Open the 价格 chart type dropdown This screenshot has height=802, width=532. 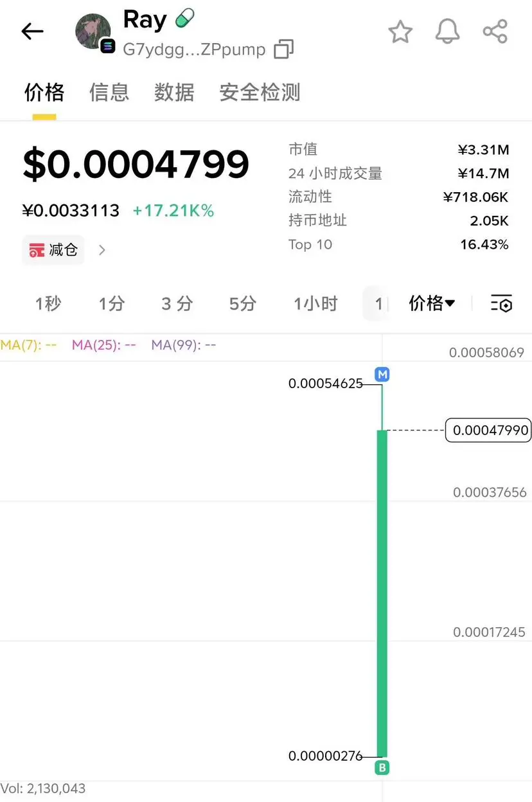pyautogui.click(x=432, y=303)
